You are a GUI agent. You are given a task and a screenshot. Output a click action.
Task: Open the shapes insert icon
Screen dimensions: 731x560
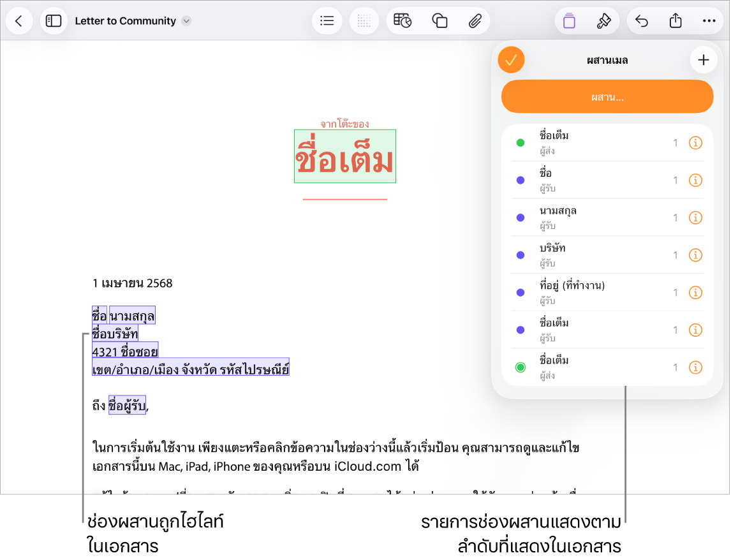pyautogui.click(x=439, y=21)
